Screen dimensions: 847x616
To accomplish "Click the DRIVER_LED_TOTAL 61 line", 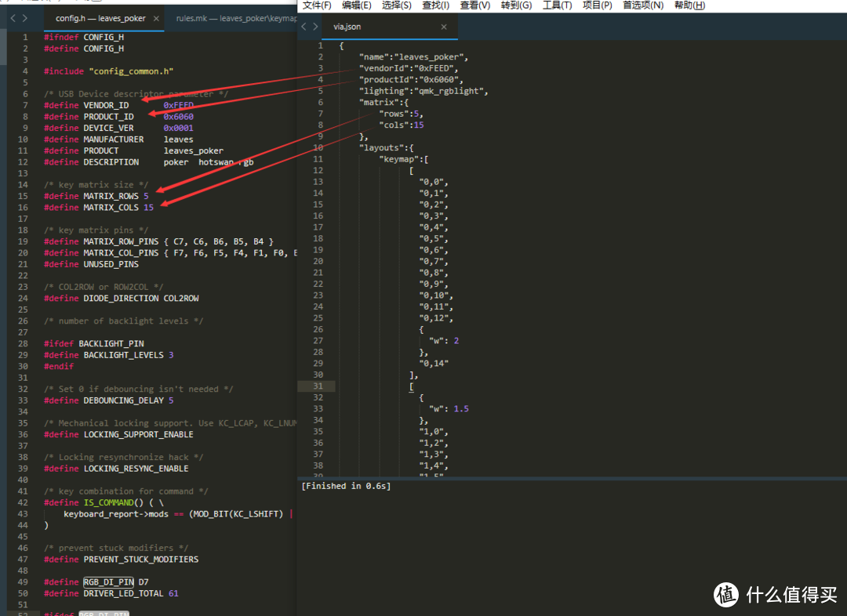I will (111, 592).
